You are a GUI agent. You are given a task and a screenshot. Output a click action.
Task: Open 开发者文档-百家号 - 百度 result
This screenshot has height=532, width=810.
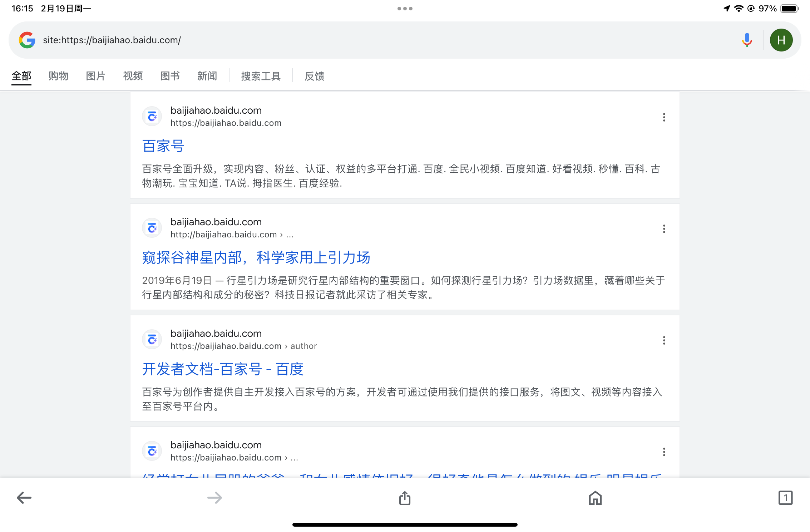click(223, 369)
